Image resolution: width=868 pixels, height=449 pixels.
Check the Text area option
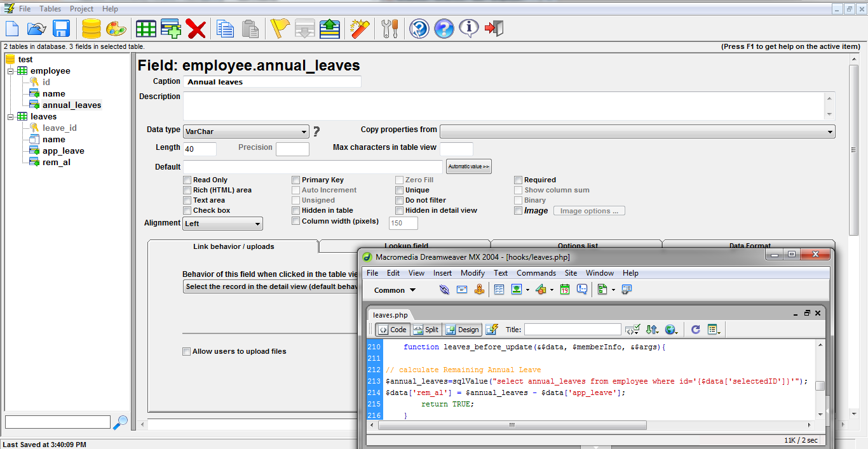click(187, 200)
